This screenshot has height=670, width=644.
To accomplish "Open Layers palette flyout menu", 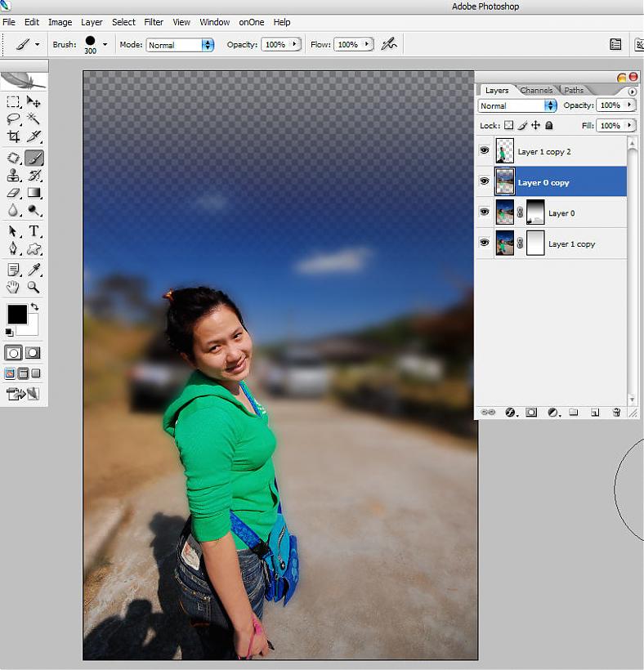I will coord(632,92).
